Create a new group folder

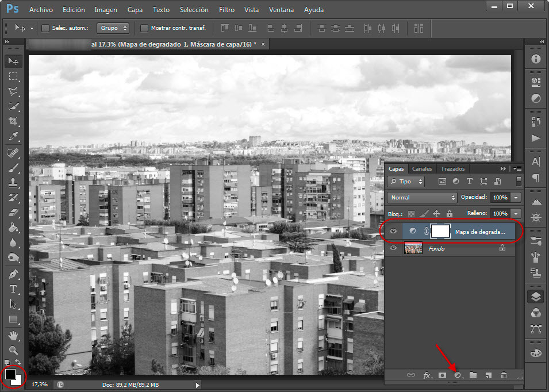point(473,375)
